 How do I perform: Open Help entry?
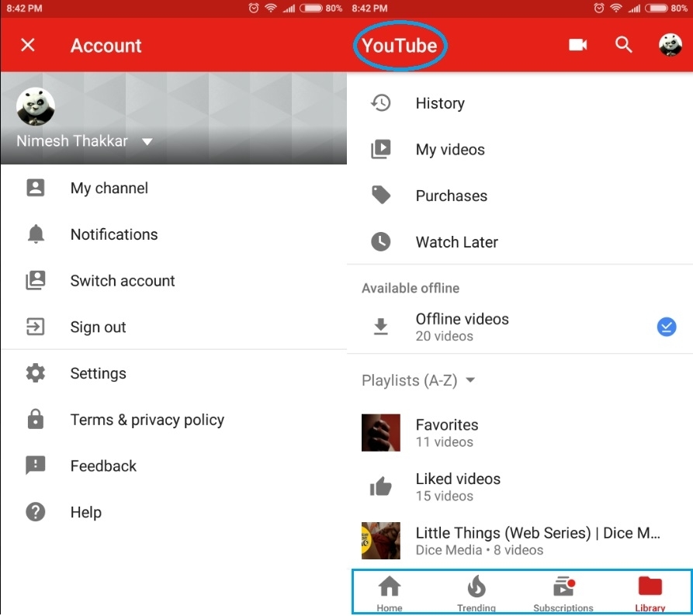coord(173,512)
